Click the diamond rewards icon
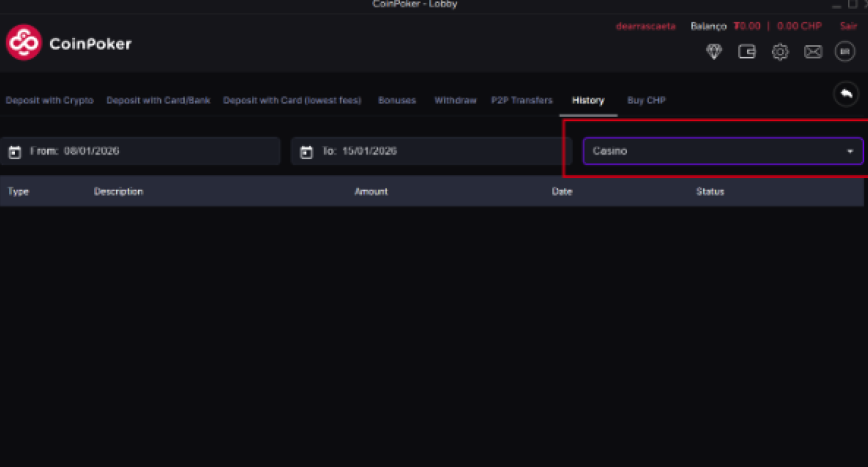 coord(713,52)
